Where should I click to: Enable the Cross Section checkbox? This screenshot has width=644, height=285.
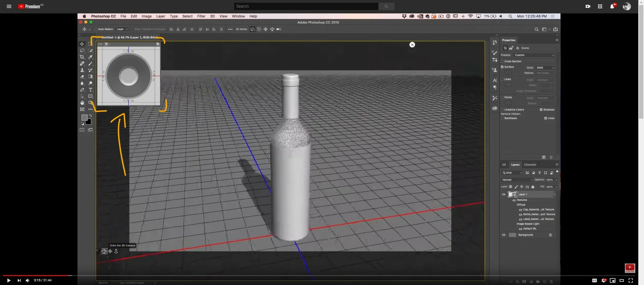pos(502,61)
